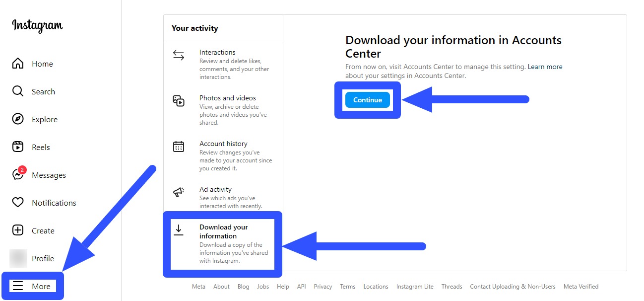Click the Create plus icon

pyautogui.click(x=18, y=230)
